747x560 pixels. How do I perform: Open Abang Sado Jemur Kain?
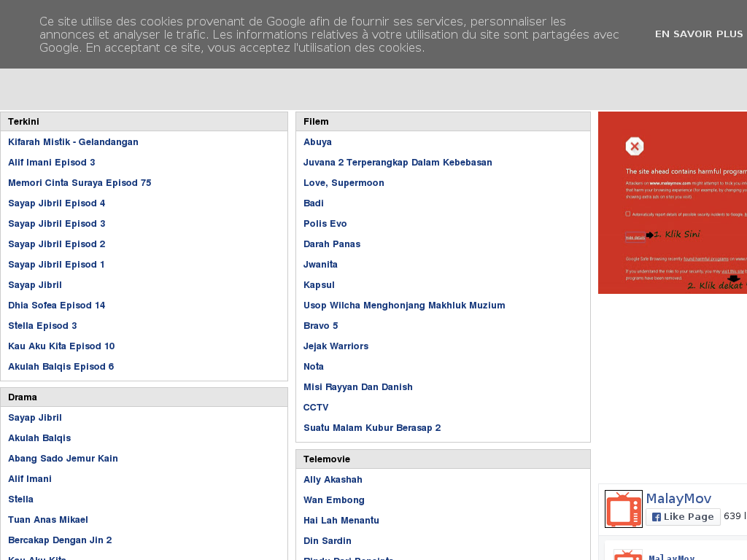pyautogui.click(x=63, y=459)
